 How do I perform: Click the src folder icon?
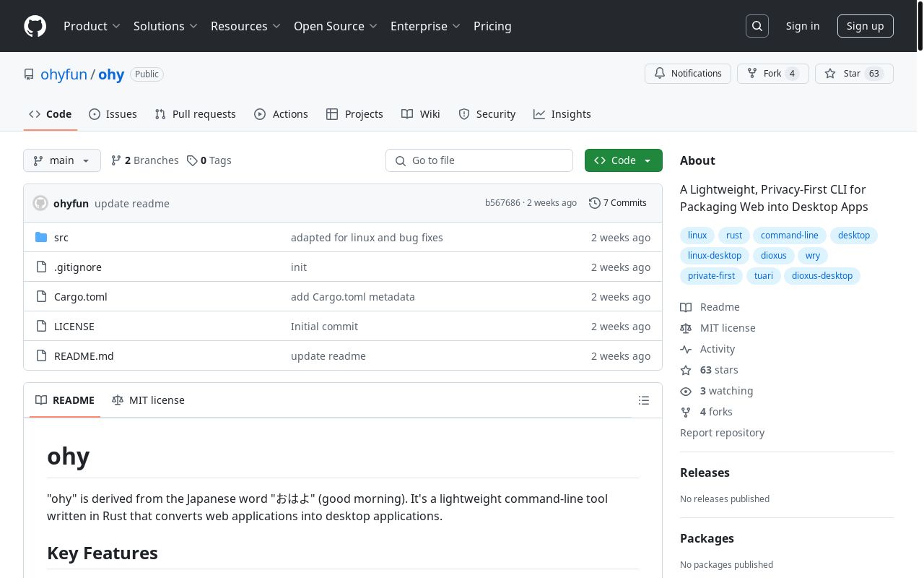point(41,237)
